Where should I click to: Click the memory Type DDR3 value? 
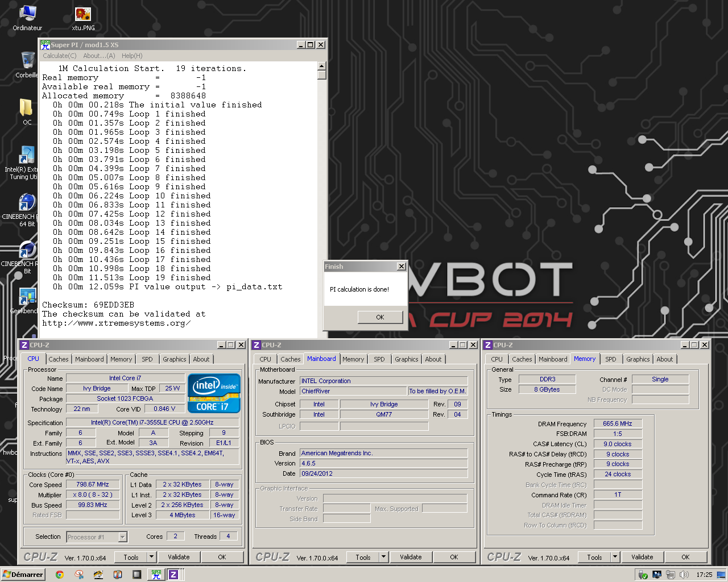(547, 379)
